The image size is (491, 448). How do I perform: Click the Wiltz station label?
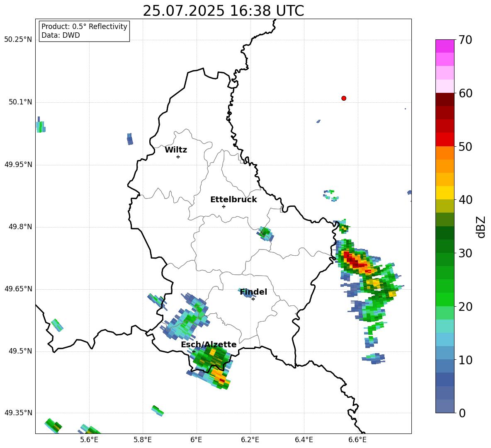click(x=176, y=150)
